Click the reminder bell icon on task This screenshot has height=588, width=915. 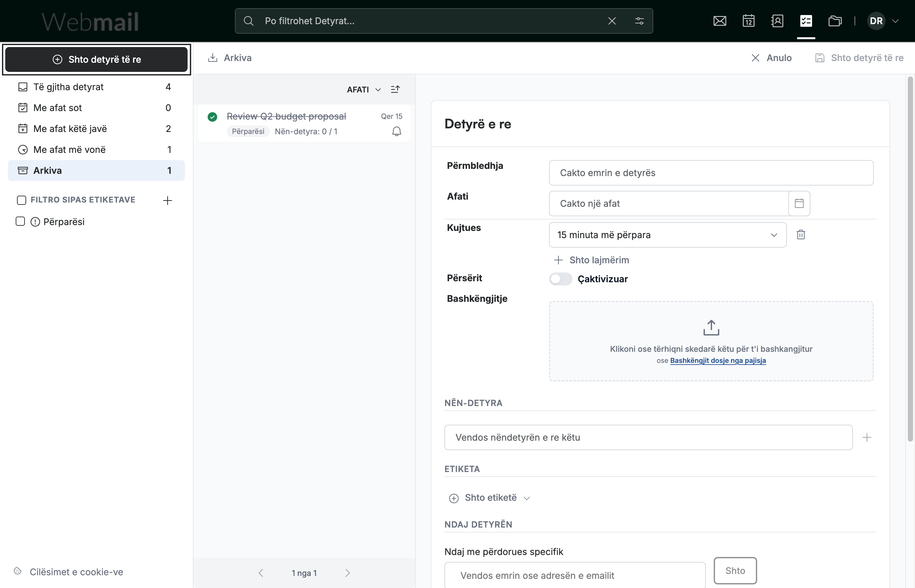pyautogui.click(x=396, y=131)
